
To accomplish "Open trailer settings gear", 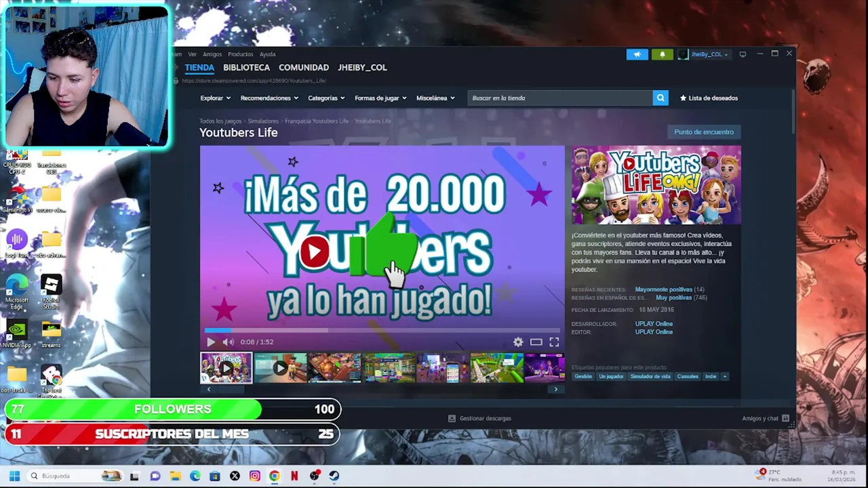I will point(518,342).
